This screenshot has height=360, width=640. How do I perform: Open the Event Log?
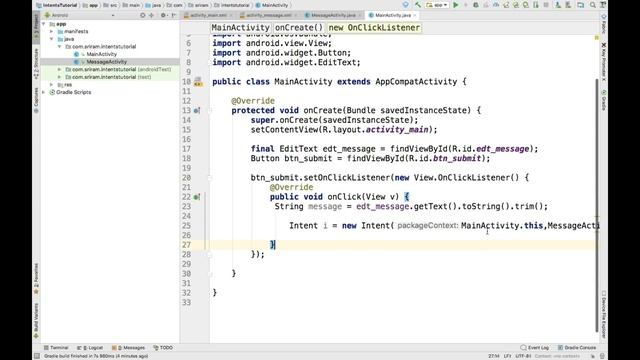coord(535,348)
